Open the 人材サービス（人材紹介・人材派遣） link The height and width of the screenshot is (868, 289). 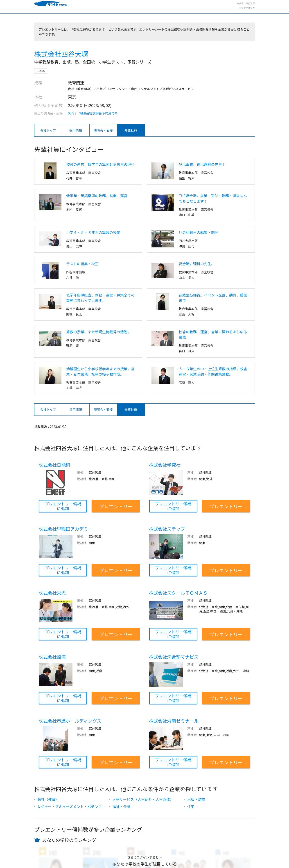tap(142, 799)
